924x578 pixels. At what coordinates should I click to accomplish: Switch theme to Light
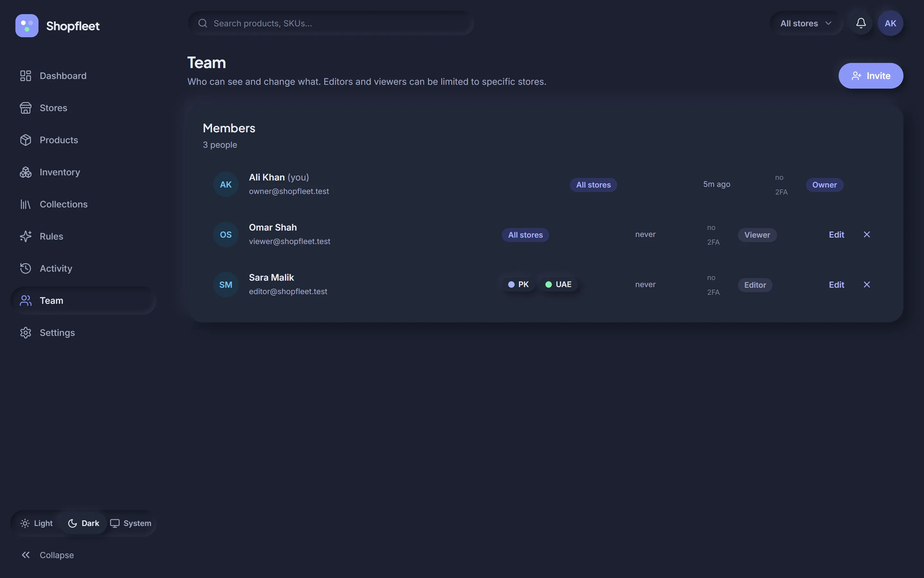(37, 523)
